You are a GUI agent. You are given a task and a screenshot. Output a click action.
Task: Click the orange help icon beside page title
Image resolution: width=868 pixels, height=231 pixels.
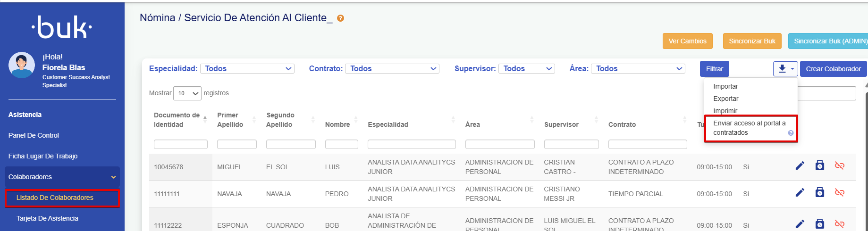tap(340, 18)
